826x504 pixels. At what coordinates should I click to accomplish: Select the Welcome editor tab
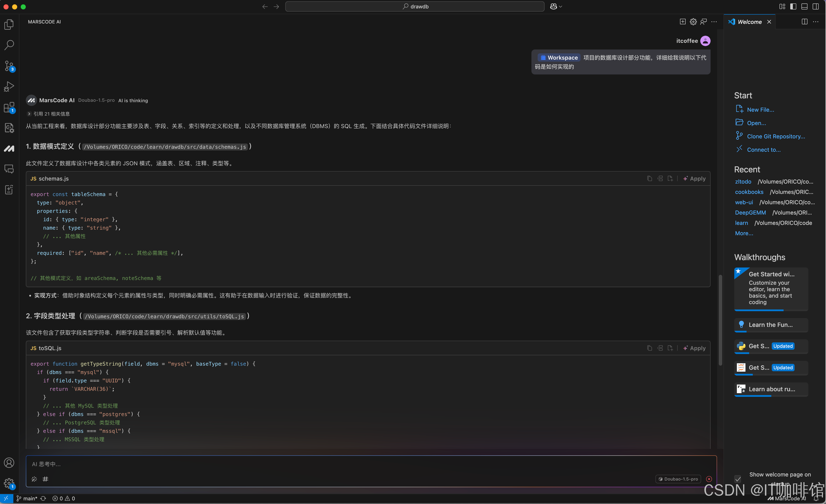(x=749, y=22)
